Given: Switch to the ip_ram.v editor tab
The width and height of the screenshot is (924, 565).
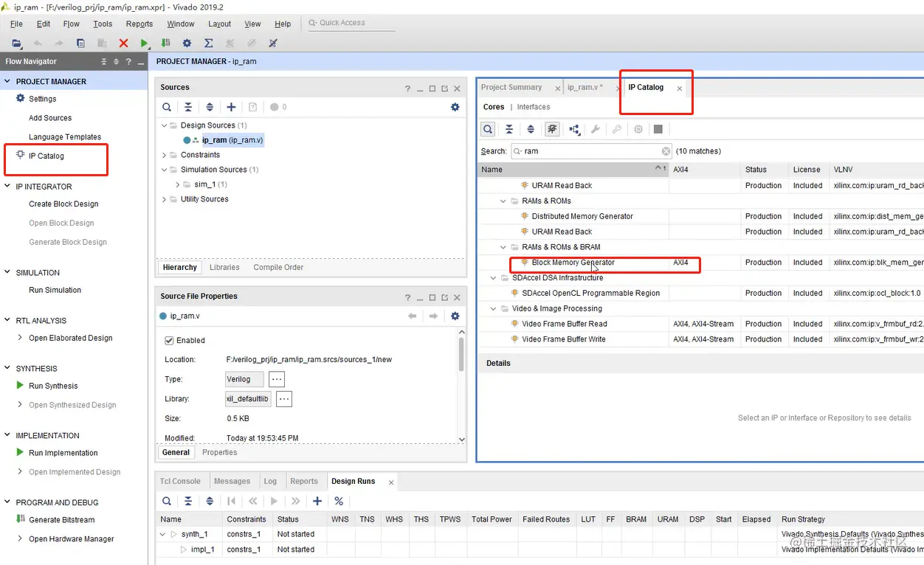Looking at the screenshot, I should (x=585, y=87).
